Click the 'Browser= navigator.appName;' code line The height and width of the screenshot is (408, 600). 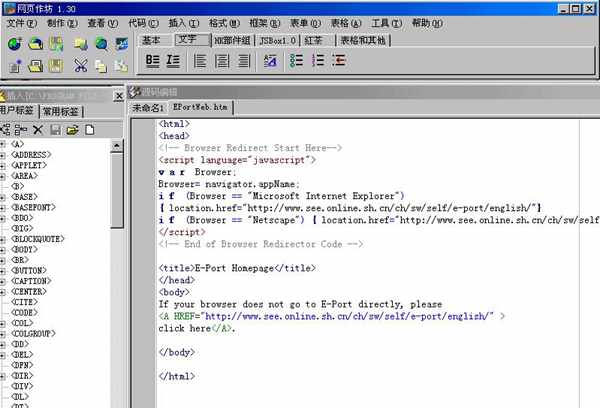[x=229, y=184]
